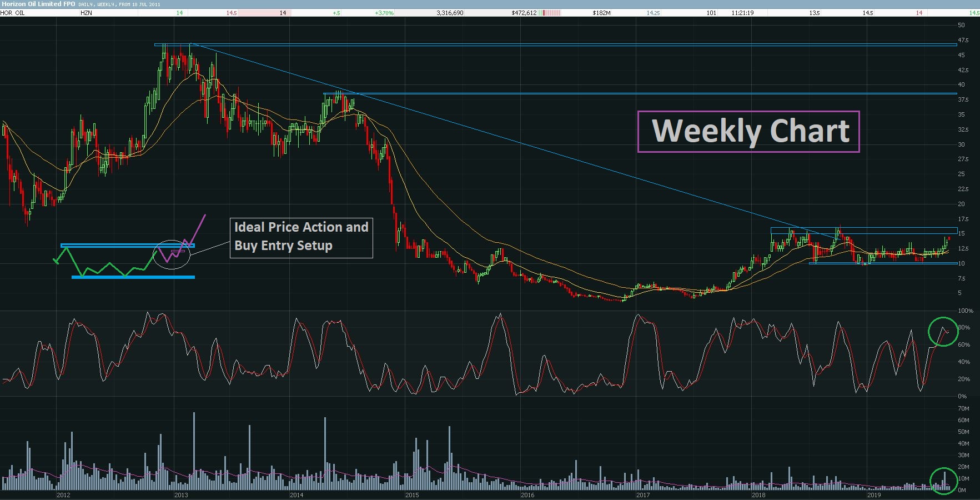Click the market depth bar indicator
Viewport: 980px width, 500px height.
(x=550, y=13)
